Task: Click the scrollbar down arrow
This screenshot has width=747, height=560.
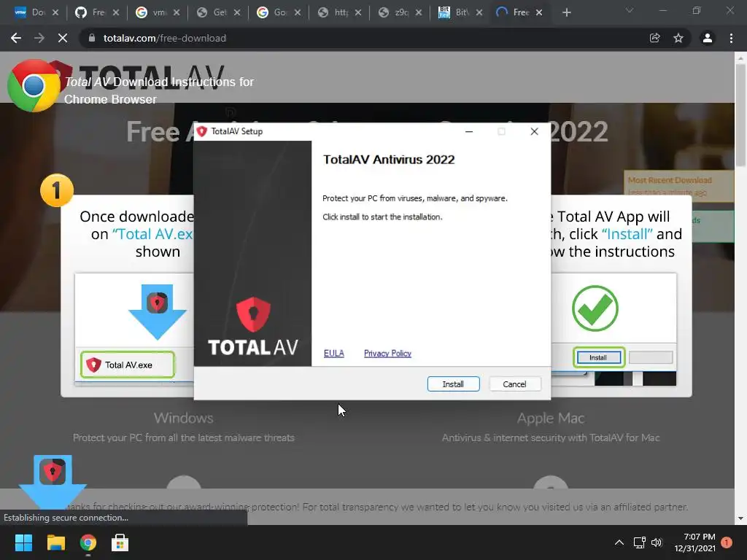Action: (x=740, y=518)
